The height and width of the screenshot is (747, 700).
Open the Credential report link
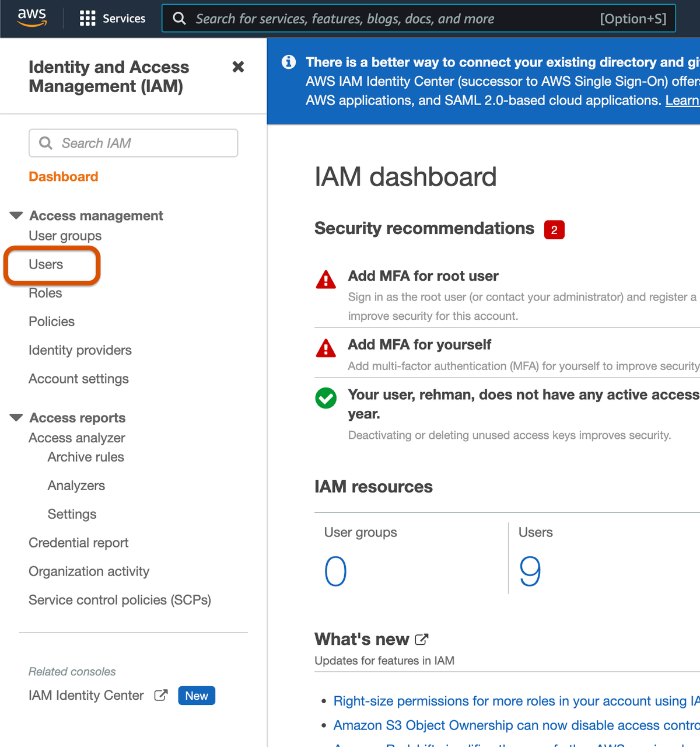tap(79, 543)
